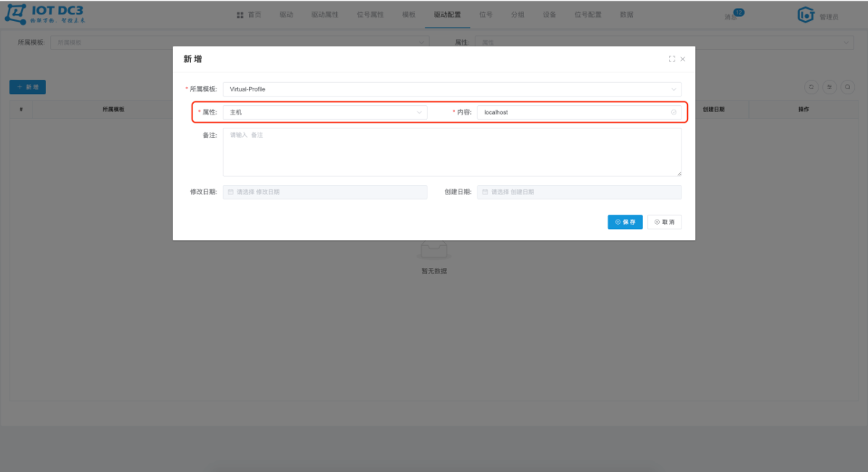Switch to the 驱动配置 tab
Image resolution: width=868 pixels, height=472 pixels.
(x=447, y=15)
